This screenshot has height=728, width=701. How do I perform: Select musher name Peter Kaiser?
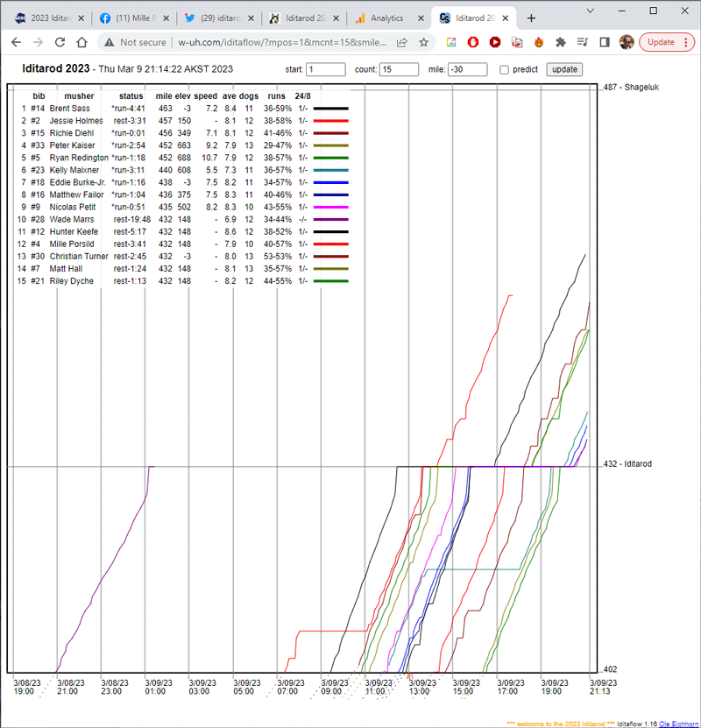tap(72, 145)
